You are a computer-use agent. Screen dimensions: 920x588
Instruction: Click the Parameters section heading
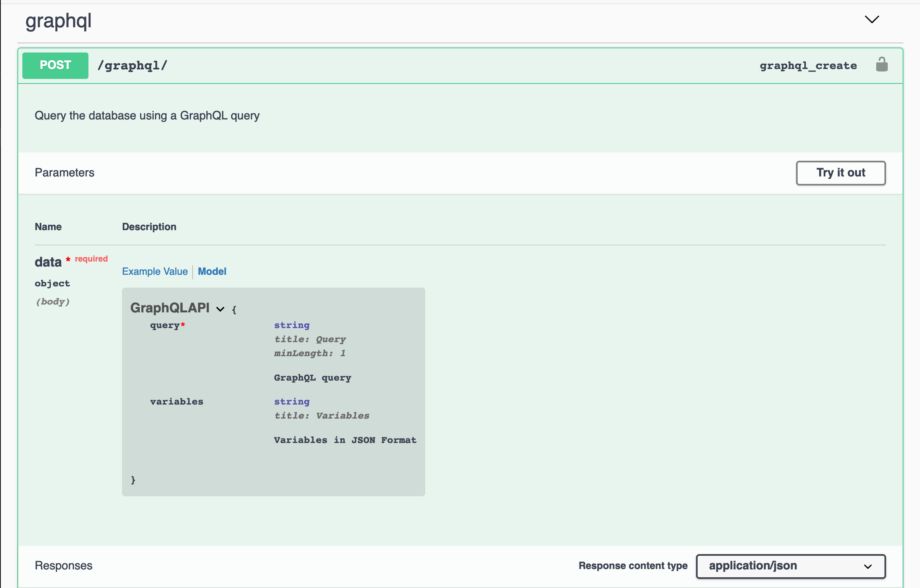coord(64,173)
